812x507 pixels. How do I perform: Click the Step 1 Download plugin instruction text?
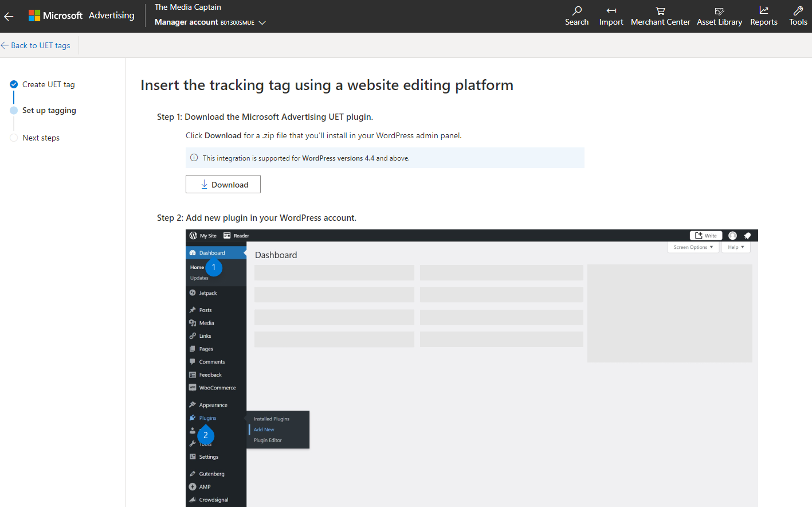265,117
